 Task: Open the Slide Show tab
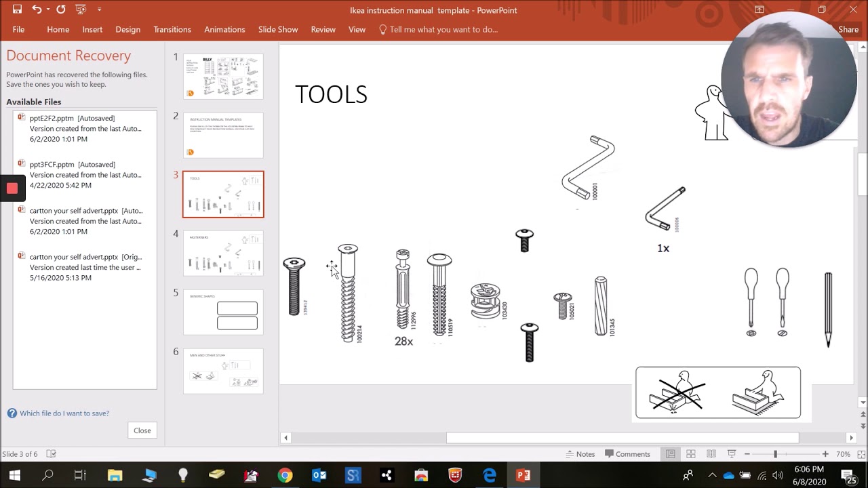click(x=278, y=29)
